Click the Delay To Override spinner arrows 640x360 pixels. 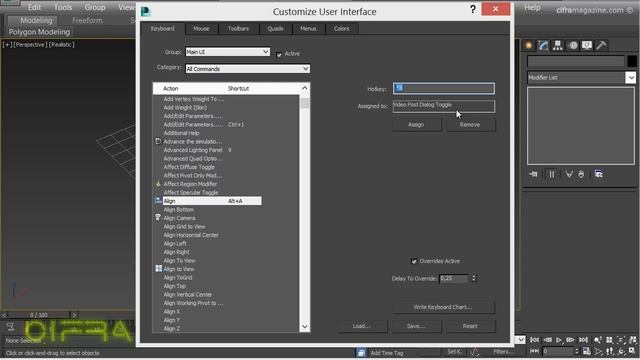click(474, 278)
